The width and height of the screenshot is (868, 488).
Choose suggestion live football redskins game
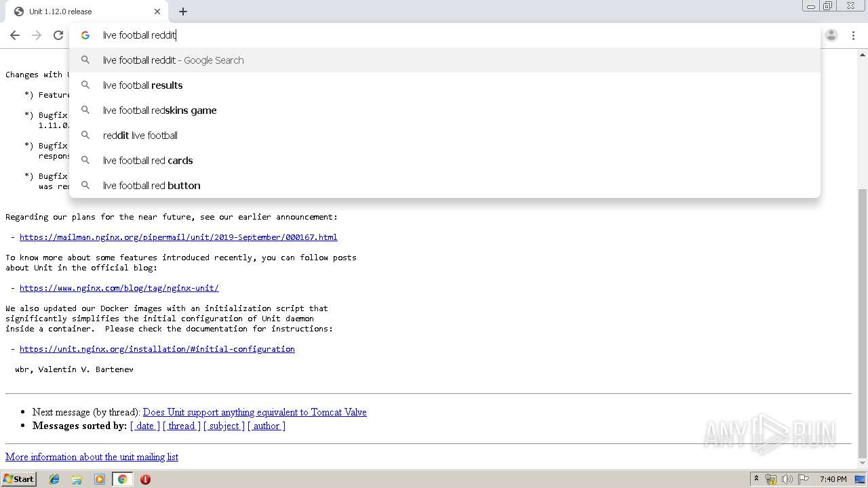point(445,110)
